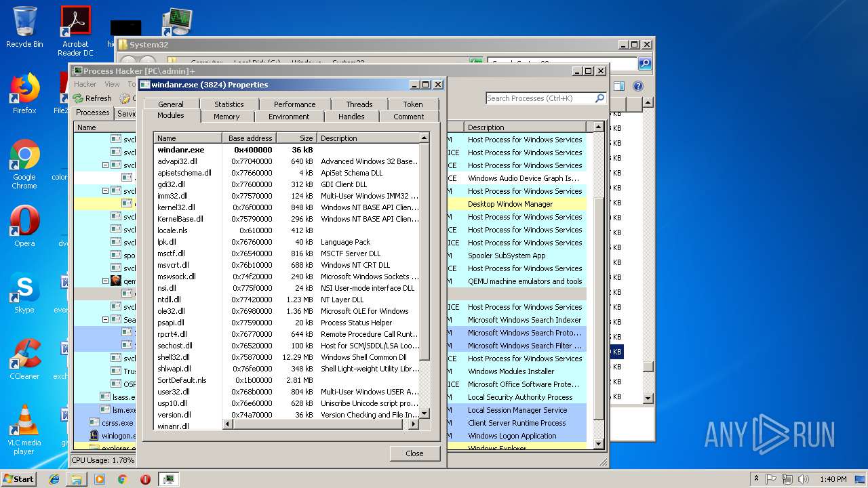
Task: Select the Comment tab
Action: click(408, 117)
